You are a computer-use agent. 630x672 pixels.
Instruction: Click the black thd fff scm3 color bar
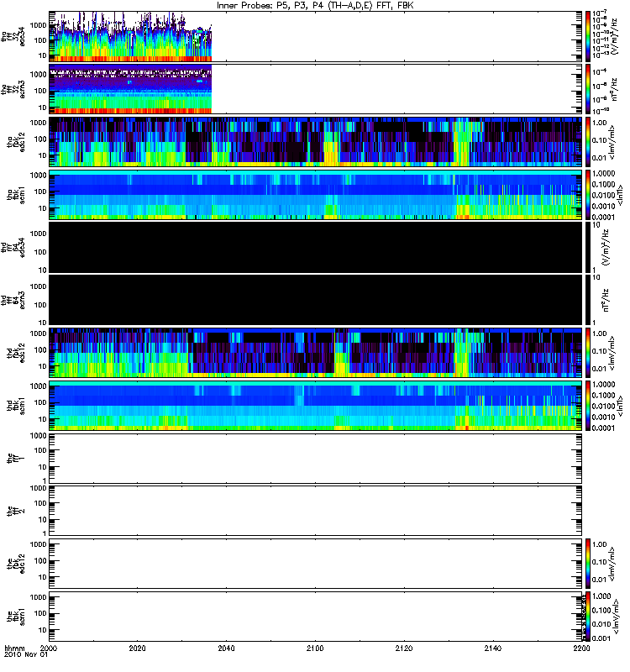point(588,300)
